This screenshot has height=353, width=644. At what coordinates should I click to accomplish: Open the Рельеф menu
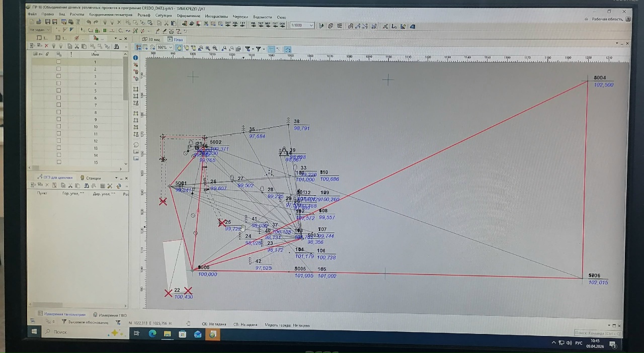click(x=144, y=15)
